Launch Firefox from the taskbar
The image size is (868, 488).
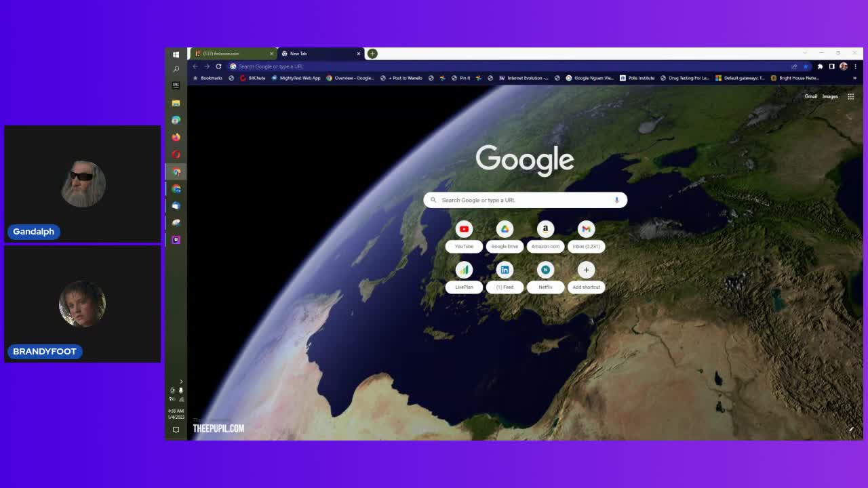pos(176,137)
